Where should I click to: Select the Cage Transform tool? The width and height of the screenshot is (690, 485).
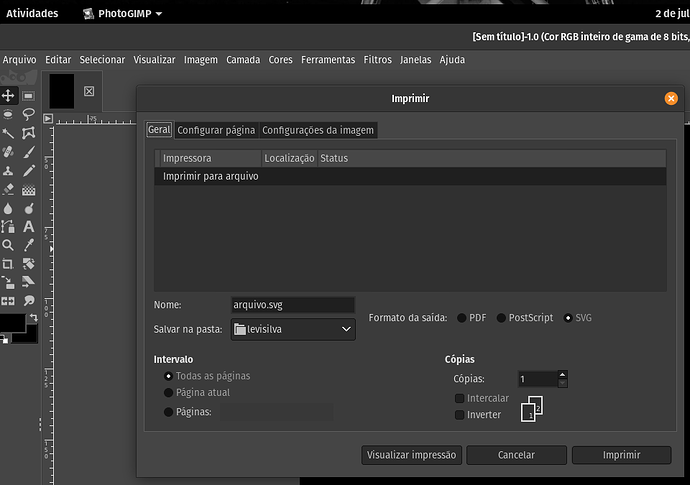(29, 133)
